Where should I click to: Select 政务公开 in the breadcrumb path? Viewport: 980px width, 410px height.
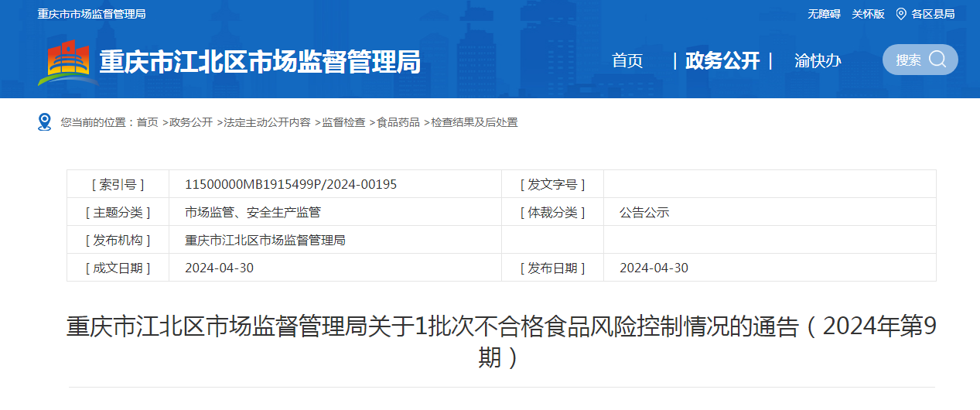(191, 122)
